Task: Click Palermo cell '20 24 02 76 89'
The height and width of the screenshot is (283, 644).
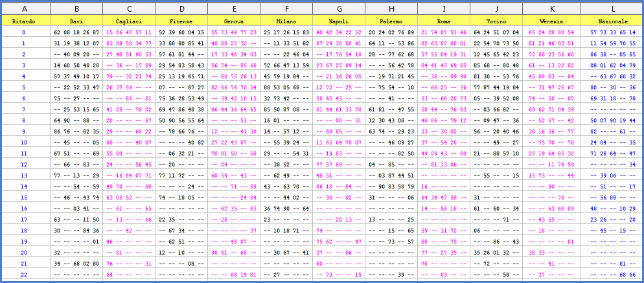Action: 391,32
